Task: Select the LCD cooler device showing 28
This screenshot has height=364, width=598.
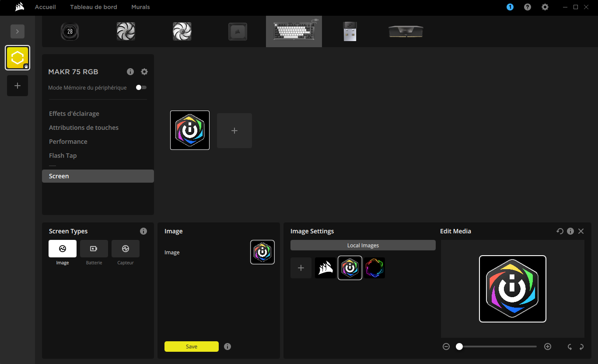Action: point(70,31)
